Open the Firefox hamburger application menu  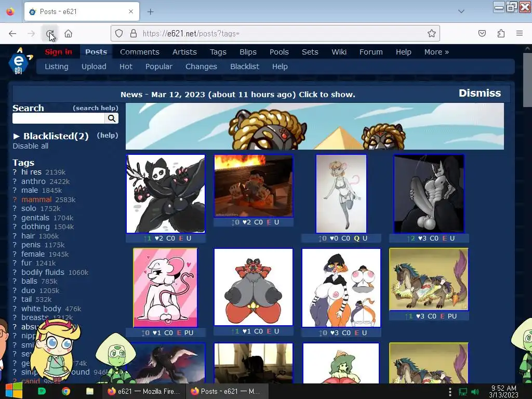[x=520, y=33]
